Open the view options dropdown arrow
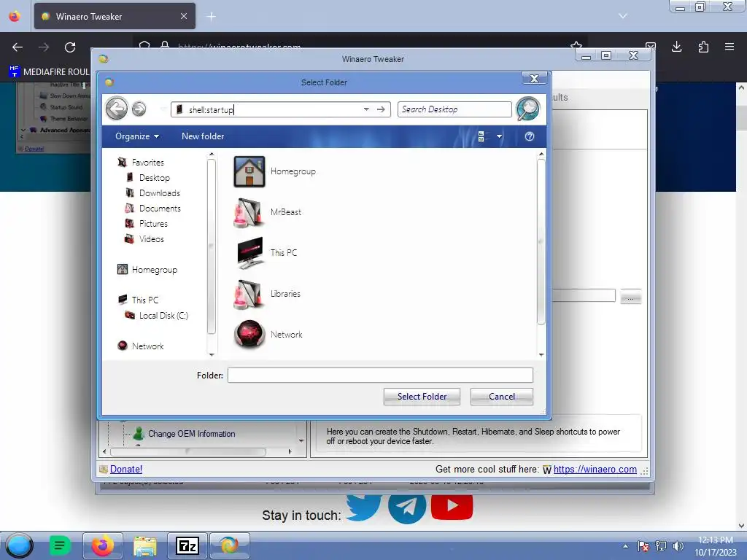The height and width of the screenshot is (560, 747). point(499,136)
